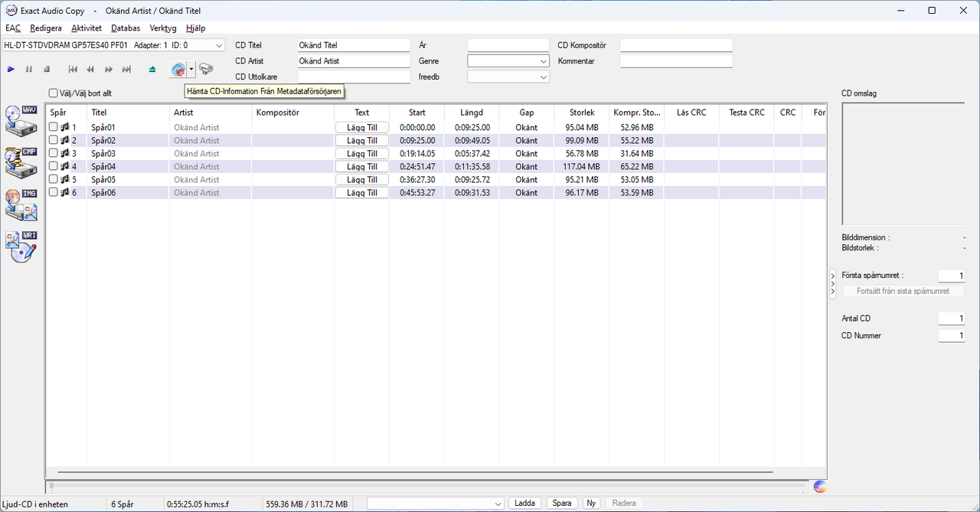Start playback with the blue play icon

pyautogui.click(x=11, y=70)
